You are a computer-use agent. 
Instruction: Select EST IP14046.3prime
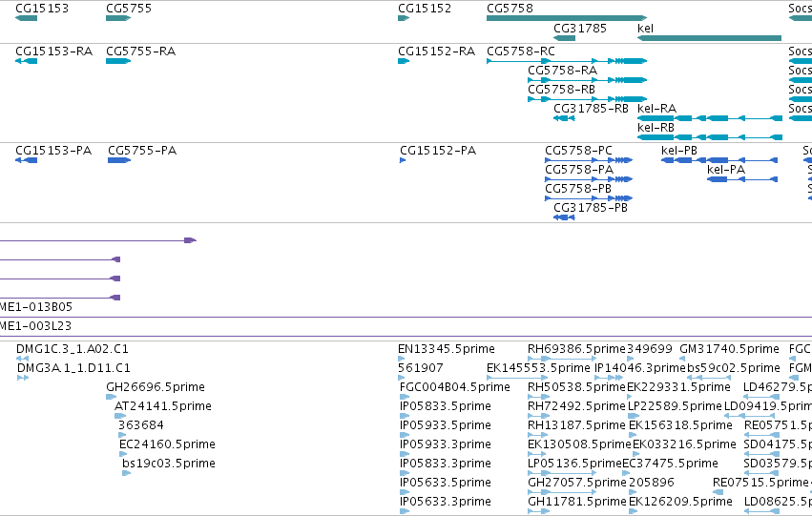(x=609, y=378)
